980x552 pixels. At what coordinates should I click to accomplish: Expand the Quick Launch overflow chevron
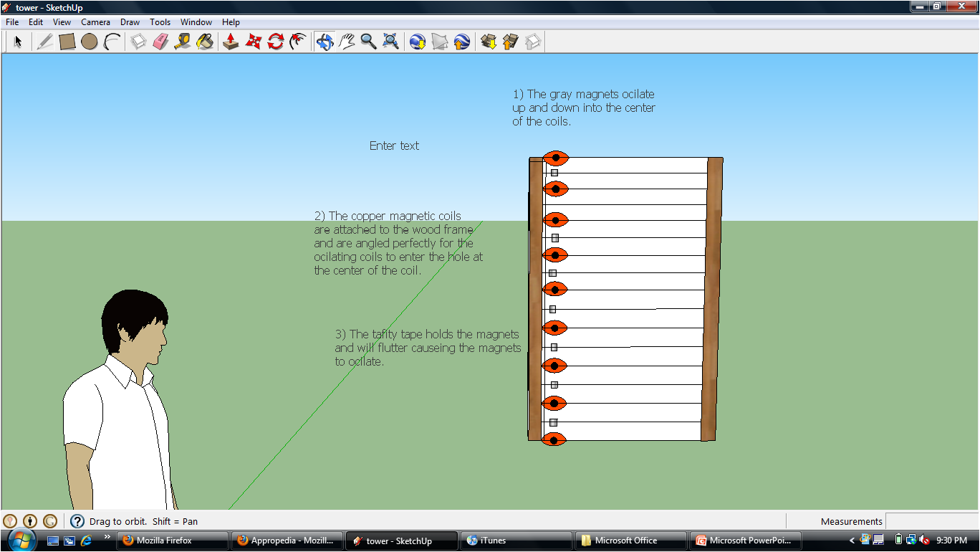click(107, 537)
